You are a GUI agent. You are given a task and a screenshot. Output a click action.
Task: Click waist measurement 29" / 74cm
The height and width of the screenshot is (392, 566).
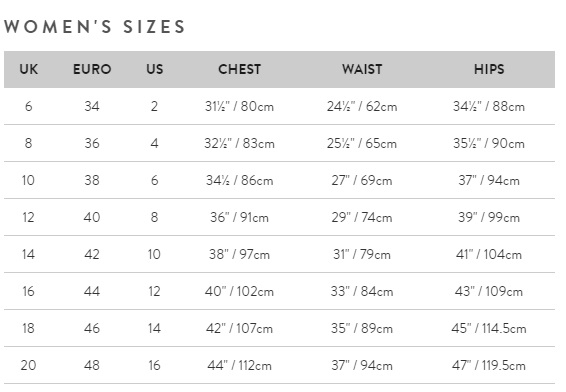[x=362, y=217]
